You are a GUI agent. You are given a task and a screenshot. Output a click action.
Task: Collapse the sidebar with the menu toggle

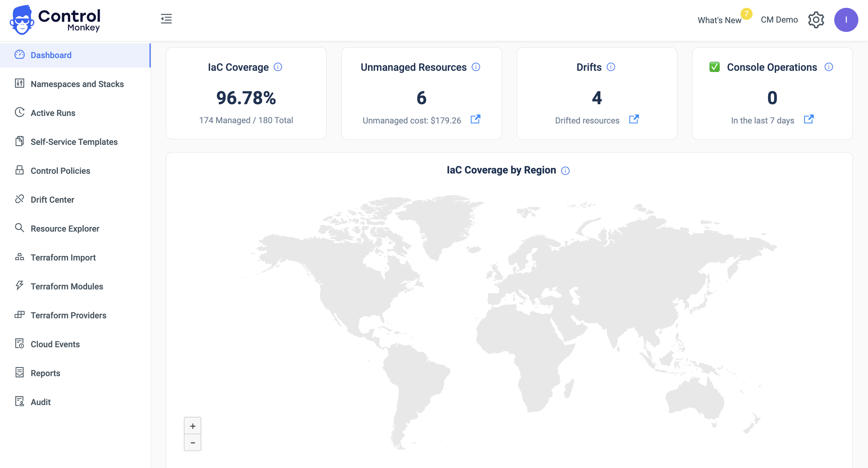coord(166,18)
